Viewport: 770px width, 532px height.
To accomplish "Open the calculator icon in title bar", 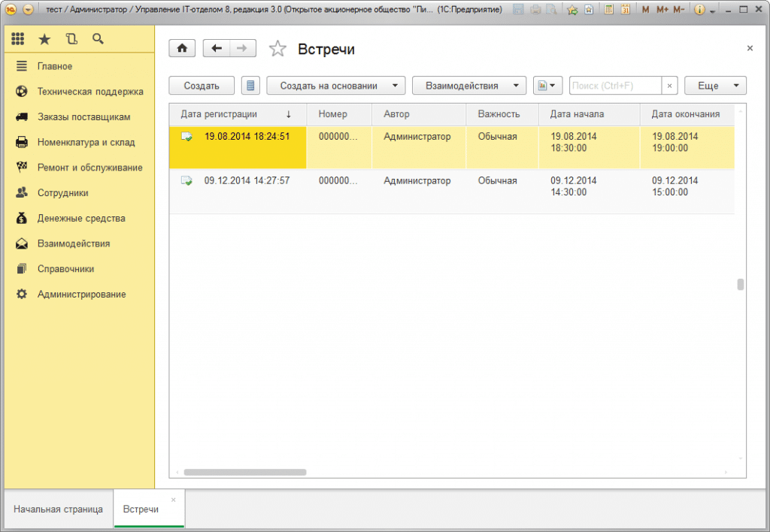I will 609,9.
